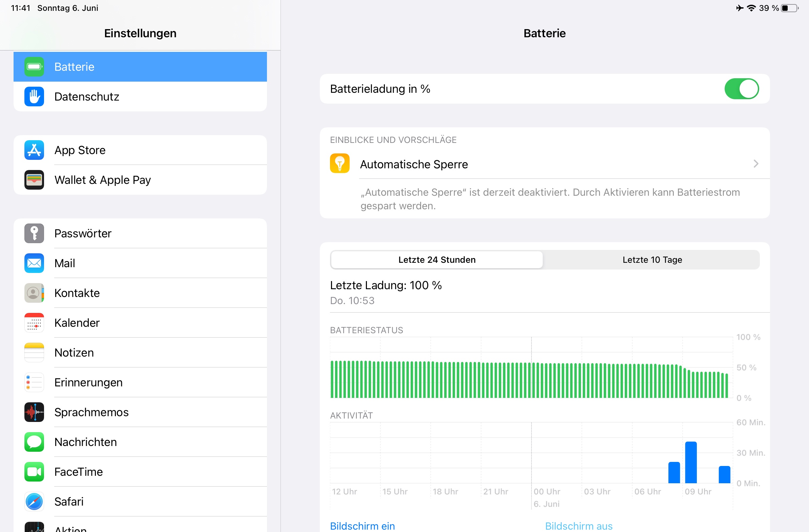This screenshot has height=532, width=809.
Task: Select the Letzte 24 Stunden tab
Action: click(x=436, y=260)
